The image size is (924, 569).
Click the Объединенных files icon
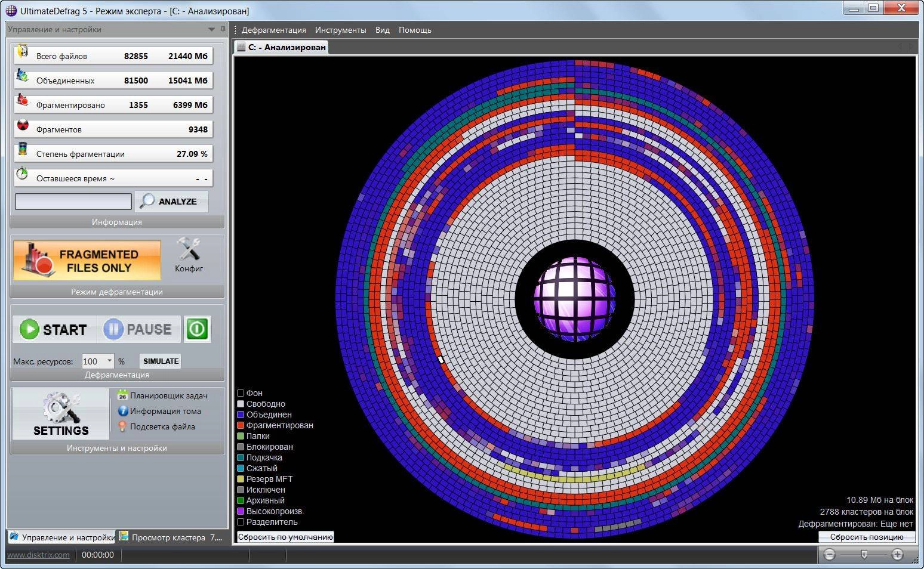tap(23, 76)
